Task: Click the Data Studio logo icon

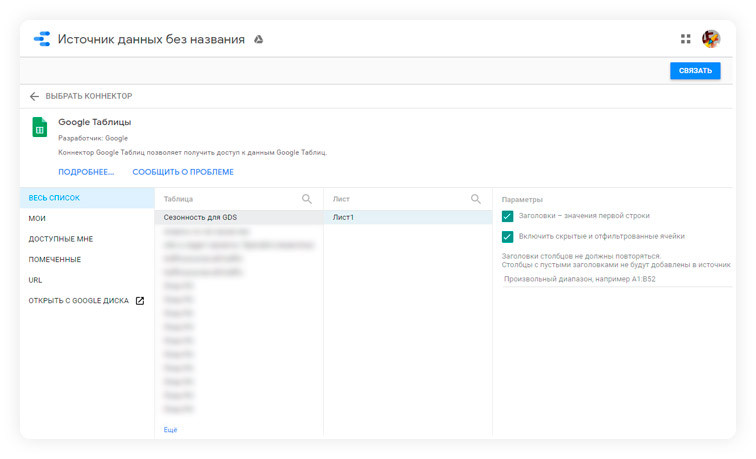Action: (x=42, y=39)
